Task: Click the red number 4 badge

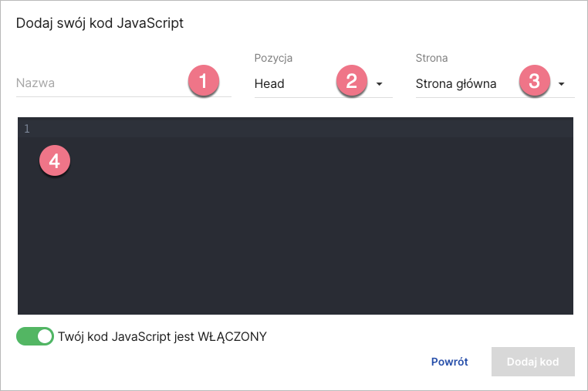Action: coord(55,160)
